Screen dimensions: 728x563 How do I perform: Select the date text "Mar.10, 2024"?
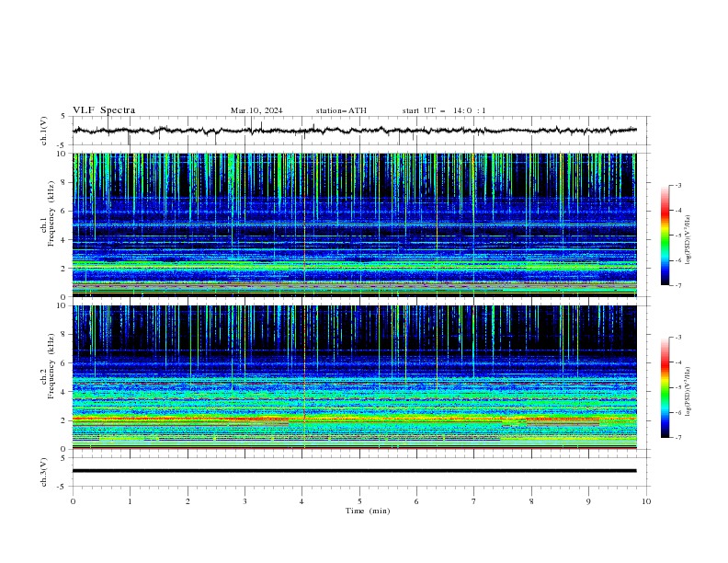(256, 110)
